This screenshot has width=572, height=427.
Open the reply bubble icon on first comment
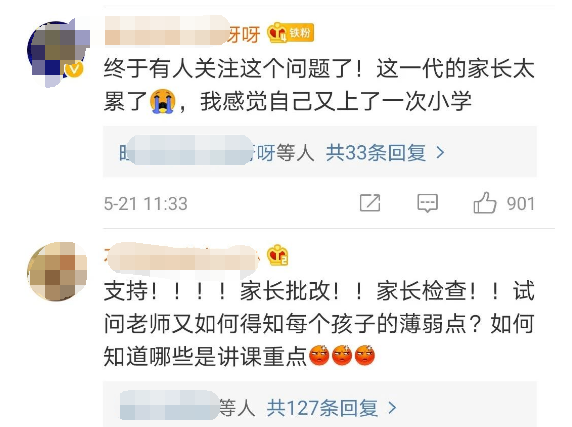click(x=427, y=203)
